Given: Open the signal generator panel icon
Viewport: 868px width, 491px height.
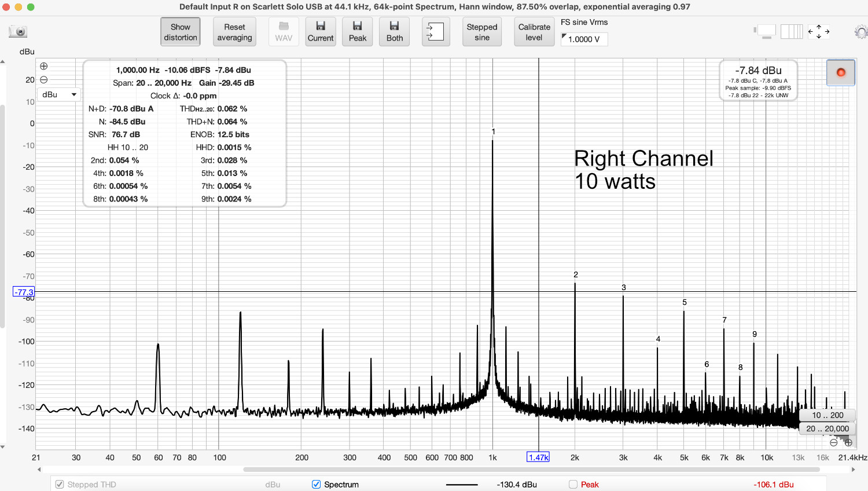Looking at the screenshot, I should (436, 31).
